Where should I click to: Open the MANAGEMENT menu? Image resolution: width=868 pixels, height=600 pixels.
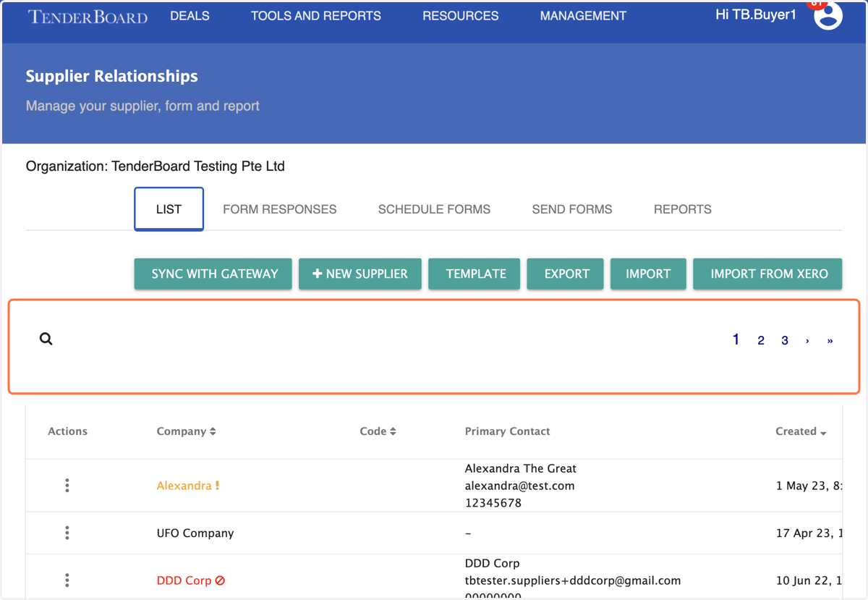(583, 16)
